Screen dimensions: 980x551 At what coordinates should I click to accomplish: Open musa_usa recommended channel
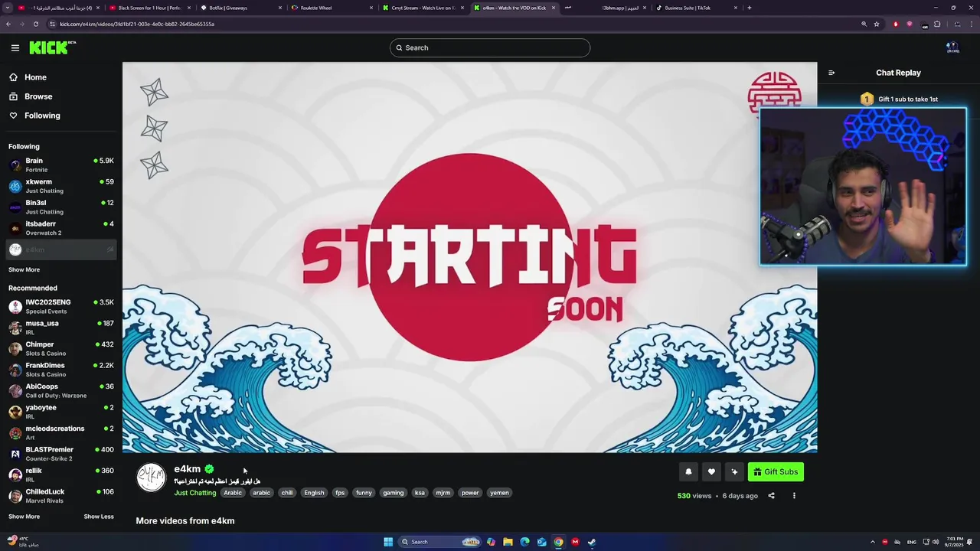[61, 328]
